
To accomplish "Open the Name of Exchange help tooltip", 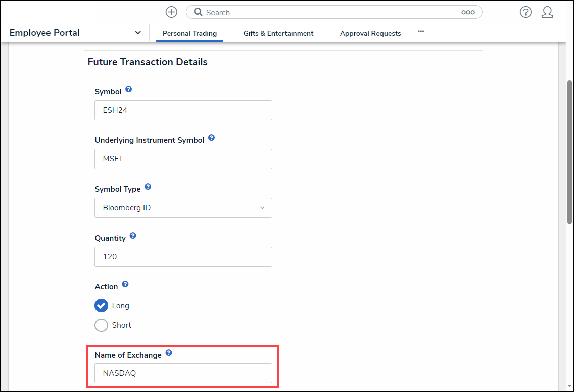I will (169, 353).
